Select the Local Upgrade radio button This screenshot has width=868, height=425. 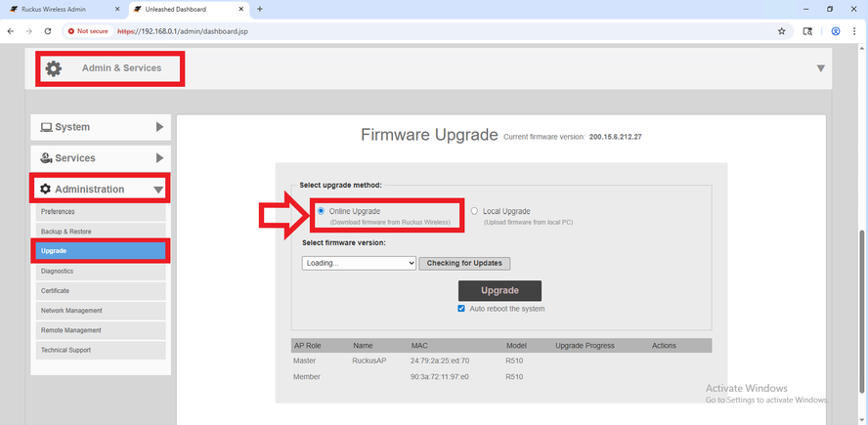475,211
